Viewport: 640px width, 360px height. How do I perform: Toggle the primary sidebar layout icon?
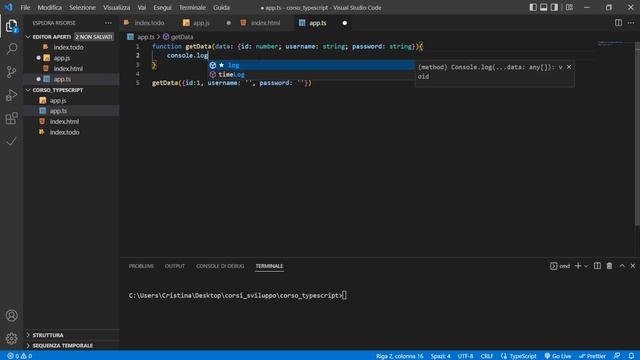[533, 7]
